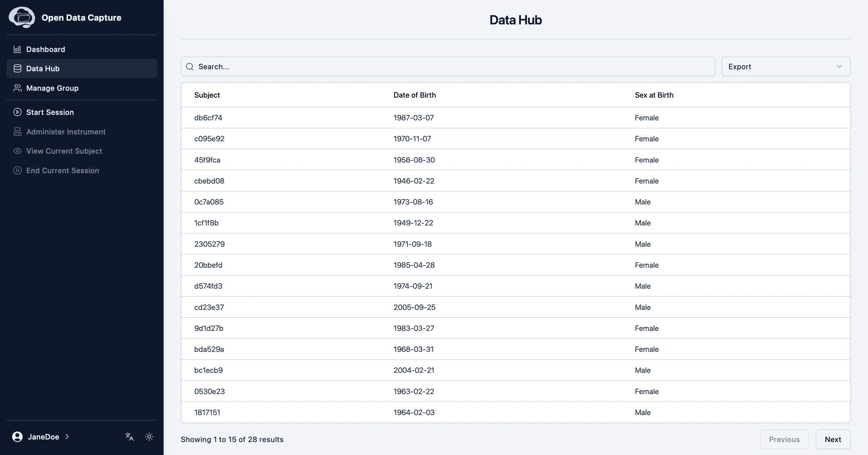Click the Start Session play icon
The width and height of the screenshot is (868, 455).
click(17, 112)
